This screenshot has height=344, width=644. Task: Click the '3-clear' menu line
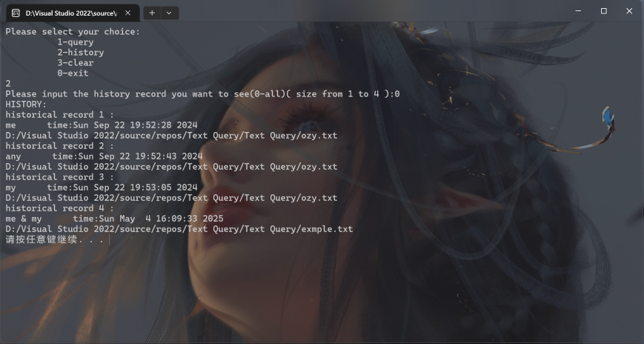point(76,63)
